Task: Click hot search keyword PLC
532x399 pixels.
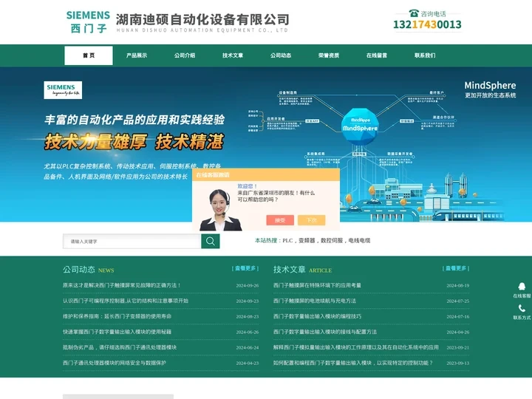Action: [287, 241]
